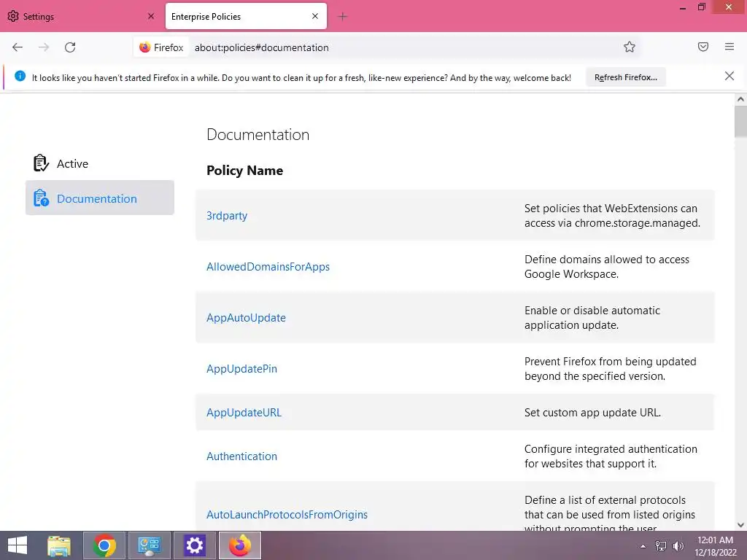
Task: Open the PC Settings gear taskbar icon
Action: pyautogui.click(x=194, y=545)
